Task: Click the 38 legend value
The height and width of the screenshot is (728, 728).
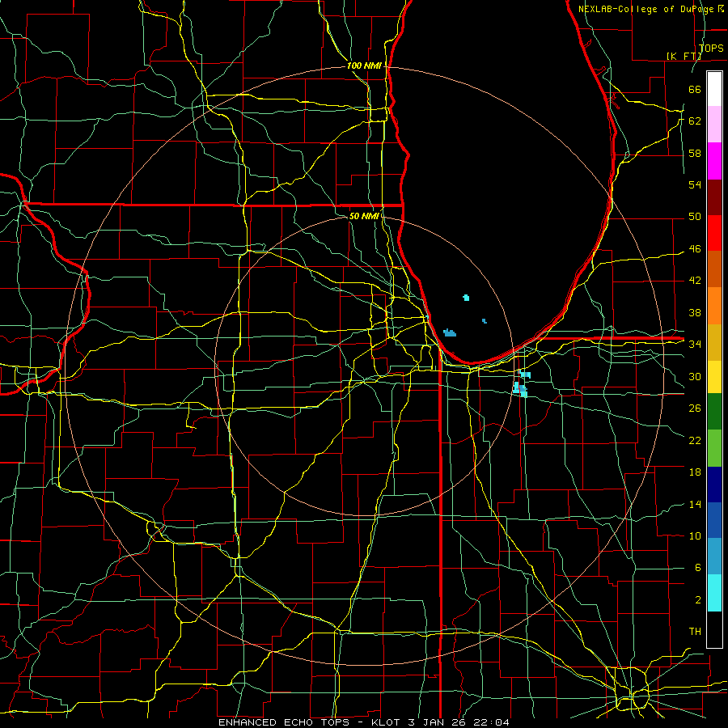Action: click(x=695, y=312)
